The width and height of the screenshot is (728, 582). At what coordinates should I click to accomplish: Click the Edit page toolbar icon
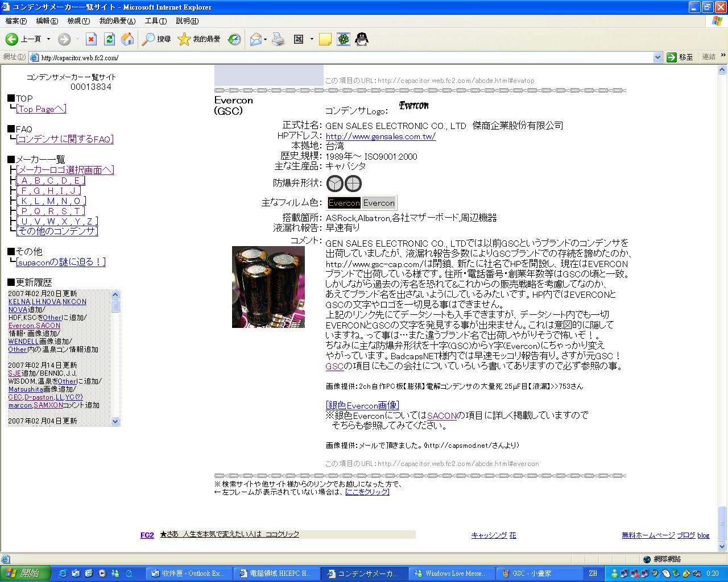299,39
